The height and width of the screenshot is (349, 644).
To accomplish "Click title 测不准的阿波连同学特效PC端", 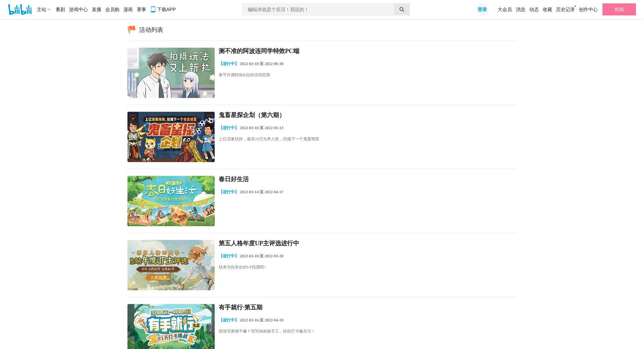I will pyautogui.click(x=259, y=51).
